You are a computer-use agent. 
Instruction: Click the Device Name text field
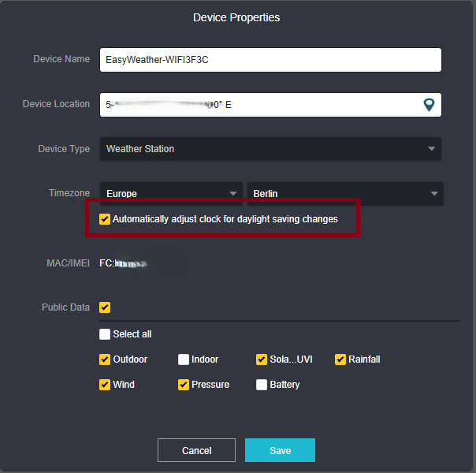270,60
